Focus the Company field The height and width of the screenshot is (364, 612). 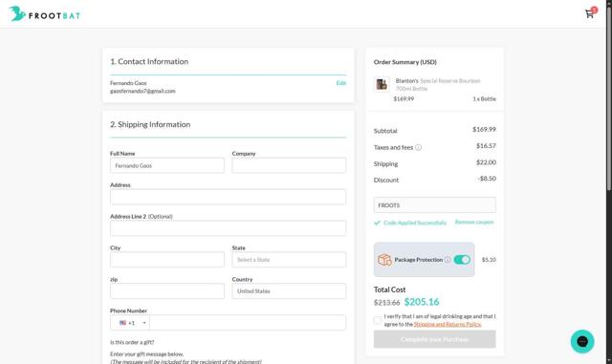tap(289, 165)
